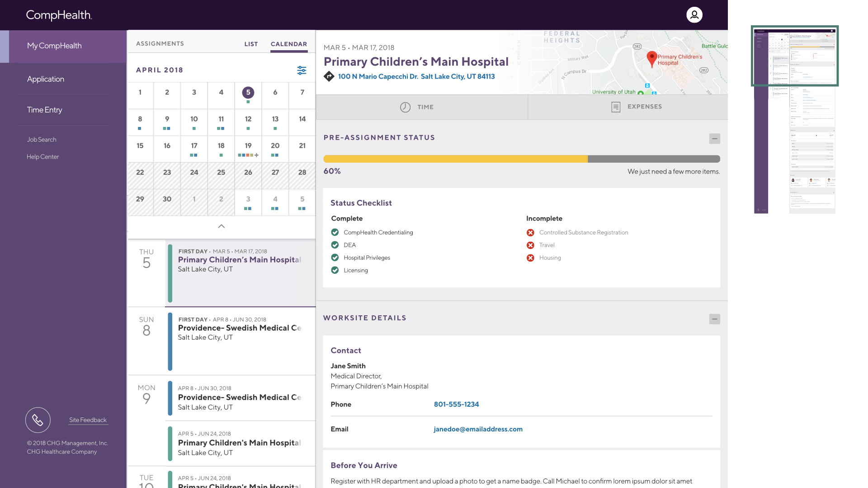The image size is (868, 488).
Task: Select May 3 on the calendar
Action: click(x=248, y=202)
